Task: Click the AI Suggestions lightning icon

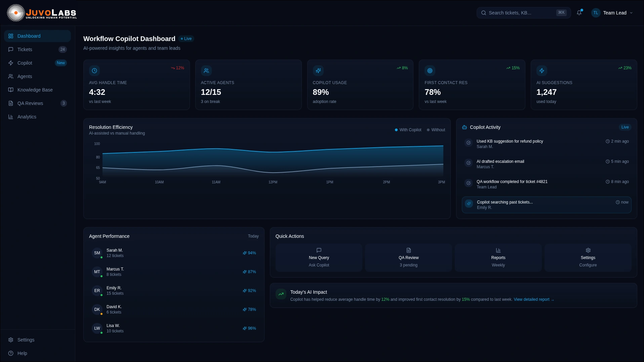Action: click(x=542, y=71)
